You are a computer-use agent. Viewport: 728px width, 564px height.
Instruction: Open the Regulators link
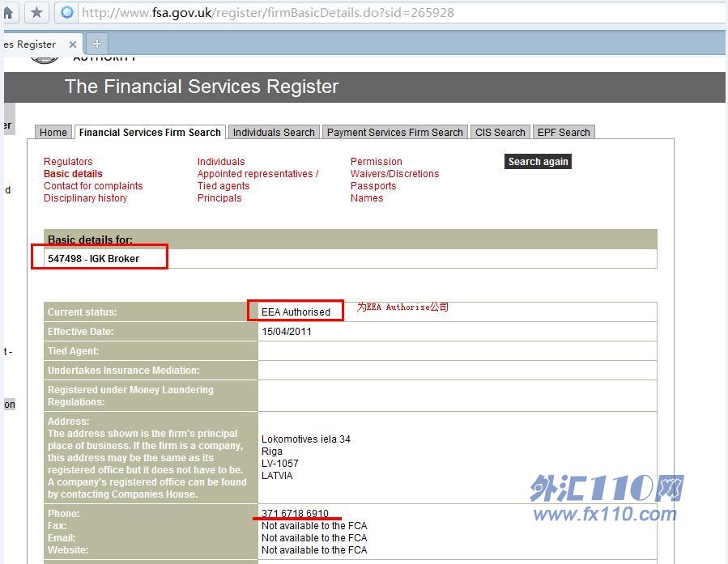[x=68, y=161]
